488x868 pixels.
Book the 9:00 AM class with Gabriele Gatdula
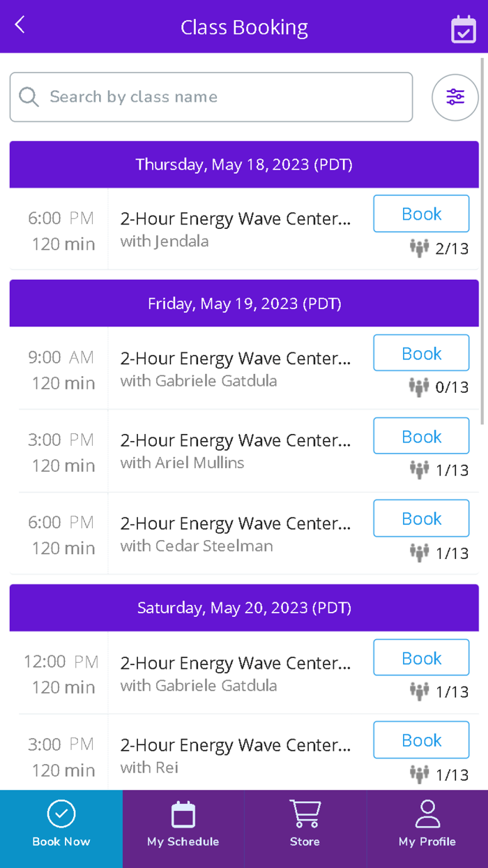(421, 352)
